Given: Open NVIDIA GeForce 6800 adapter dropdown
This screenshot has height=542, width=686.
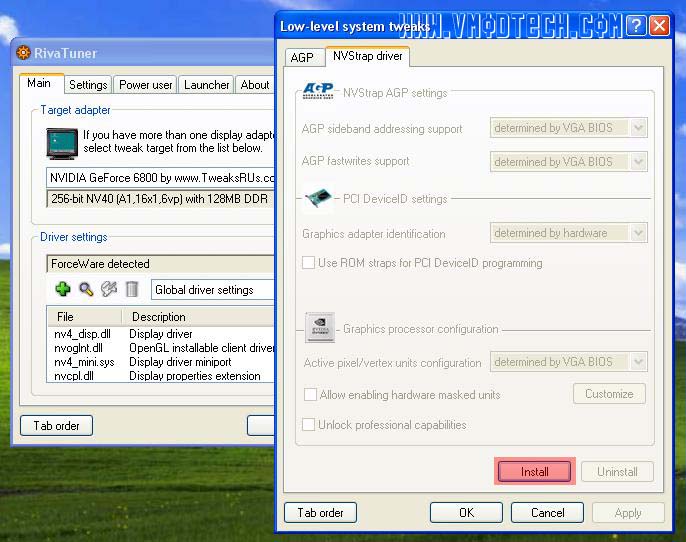Looking at the screenshot, I should (160, 178).
